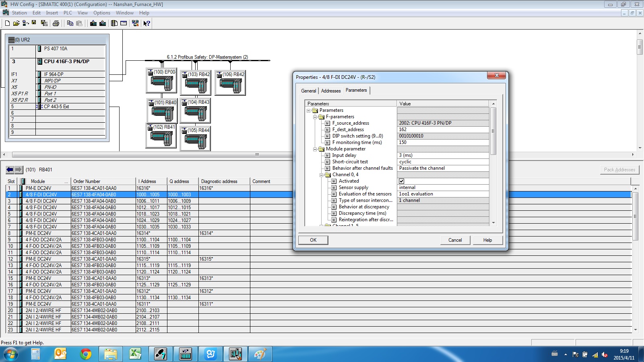Collapse the Module parameter tree node
Screen dimensions: 644x362
(315, 149)
